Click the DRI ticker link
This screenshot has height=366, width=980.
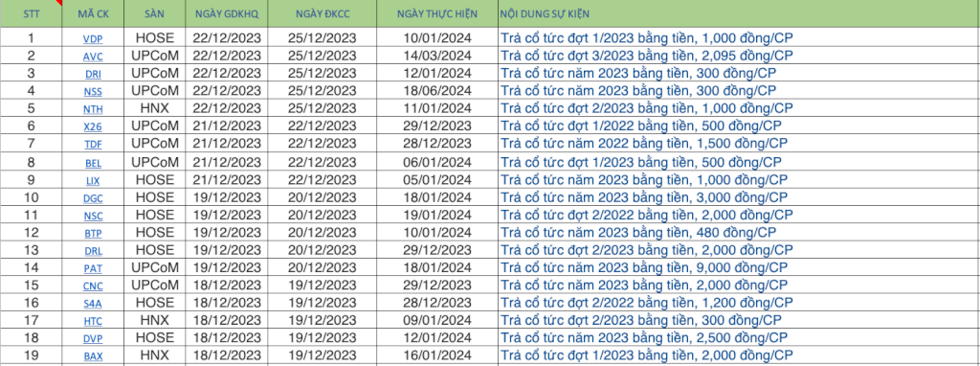(93, 74)
